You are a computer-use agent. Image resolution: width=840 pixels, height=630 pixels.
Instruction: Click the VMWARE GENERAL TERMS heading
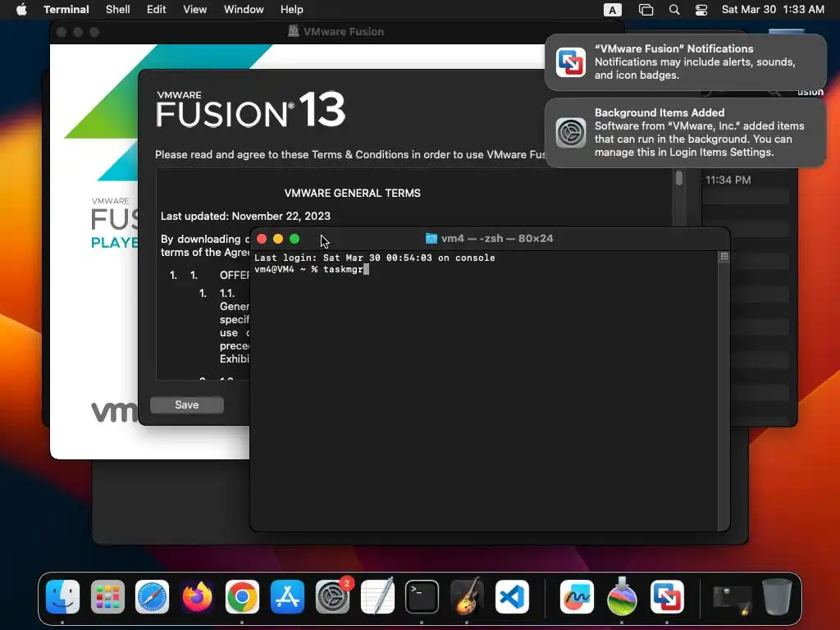(353, 193)
